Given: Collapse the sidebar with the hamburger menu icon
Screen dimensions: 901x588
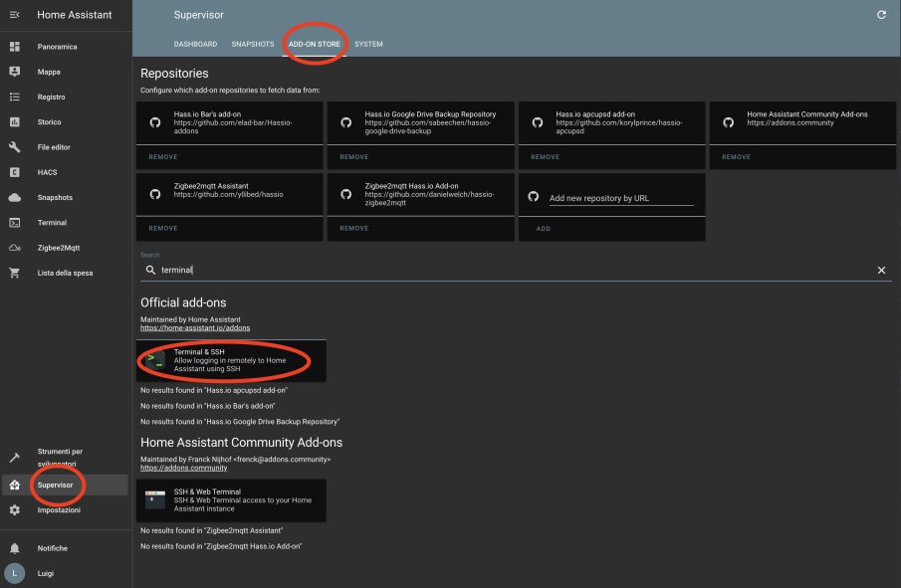Looking at the screenshot, I should 14,15.
